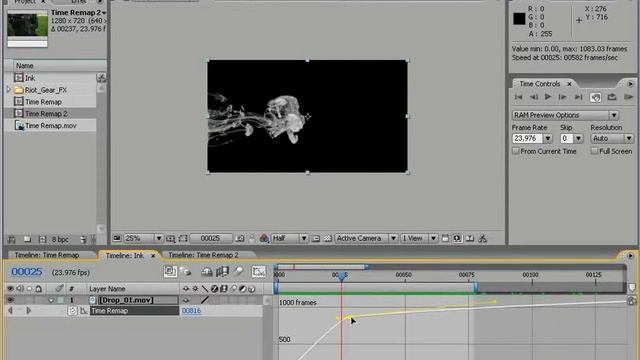Viewport: 640px width, 360px height.
Task: Step forward one frame in Time Controls
Action: point(562,97)
